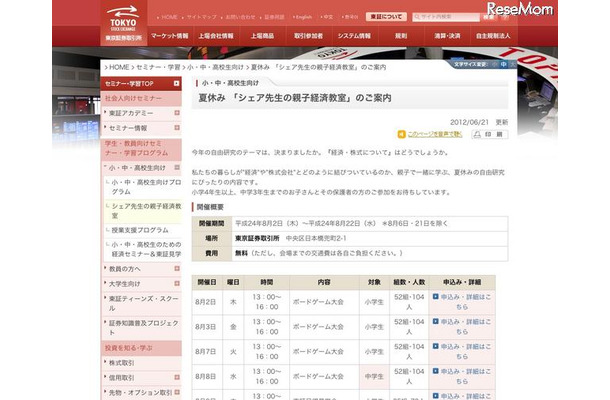Click the 中学生 cell in 8月8日 row
This screenshot has width=610, height=400.
[x=374, y=377]
